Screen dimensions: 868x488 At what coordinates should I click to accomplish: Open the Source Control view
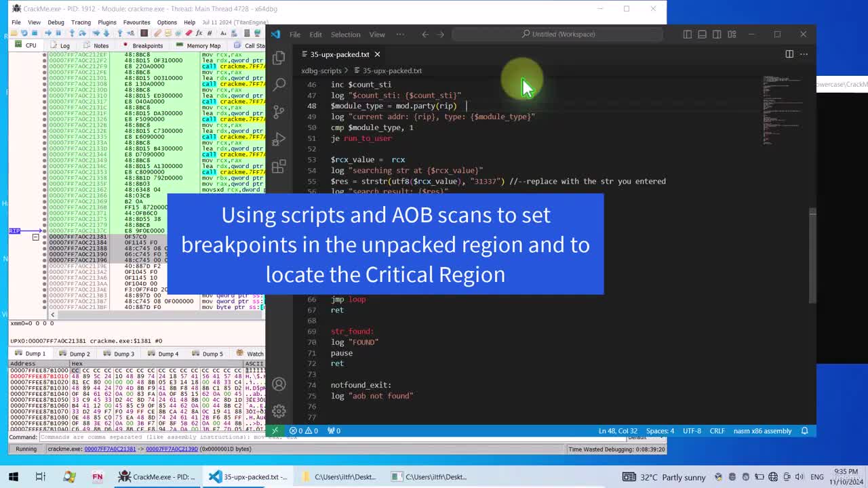coord(279,112)
